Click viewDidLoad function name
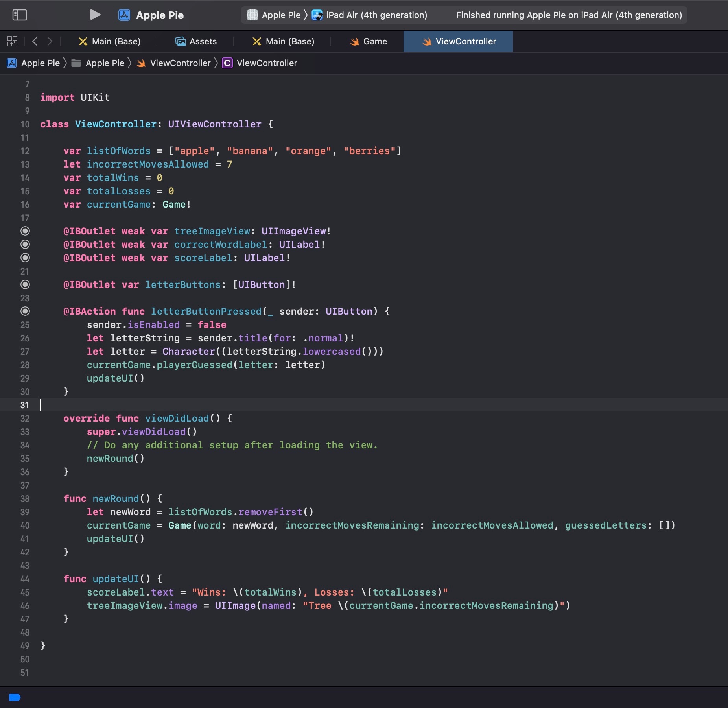The image size is (728, 708). coord(177,419)
